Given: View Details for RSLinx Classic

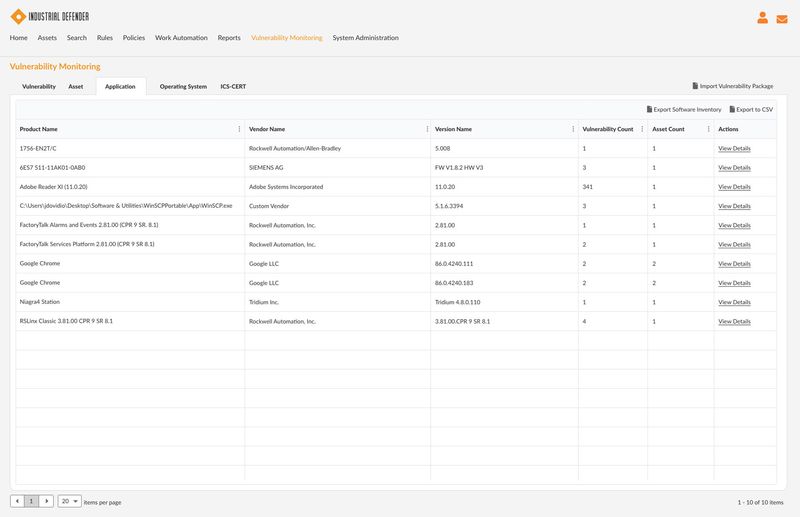Looking at the screenshot, I should [734, 322].
